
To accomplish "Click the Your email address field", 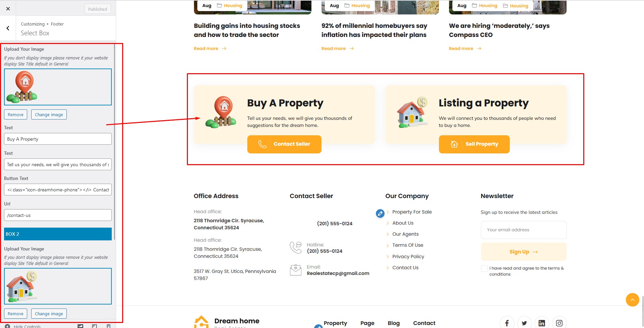I will pos(524,230).
